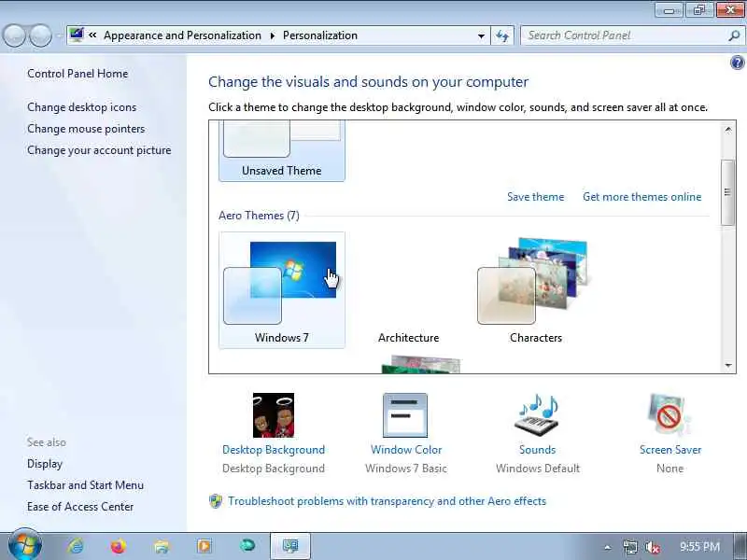Open the address bar history dropdown
Screen dimensions: 747x560
pyautogui.click(x=481, y=36)
